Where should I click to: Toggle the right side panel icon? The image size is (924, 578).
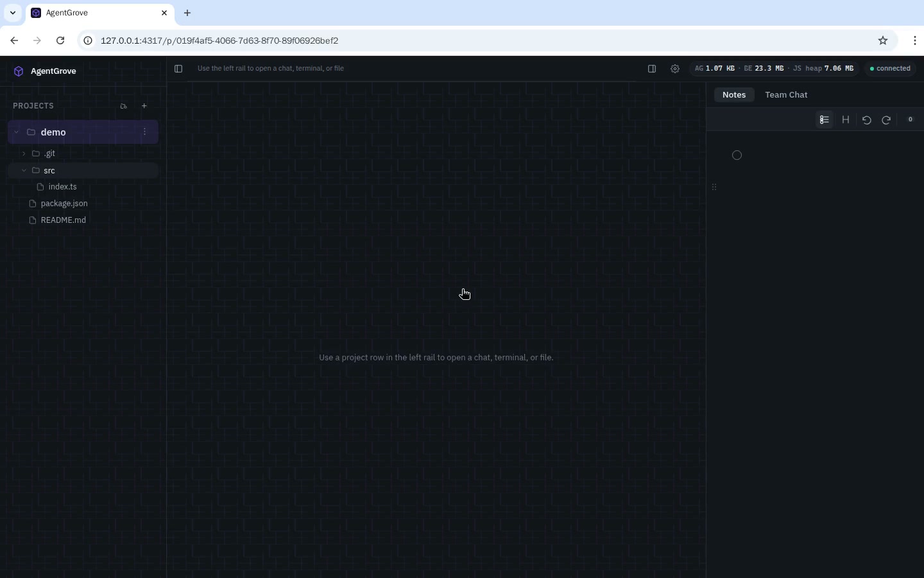[x=653, y=69]
